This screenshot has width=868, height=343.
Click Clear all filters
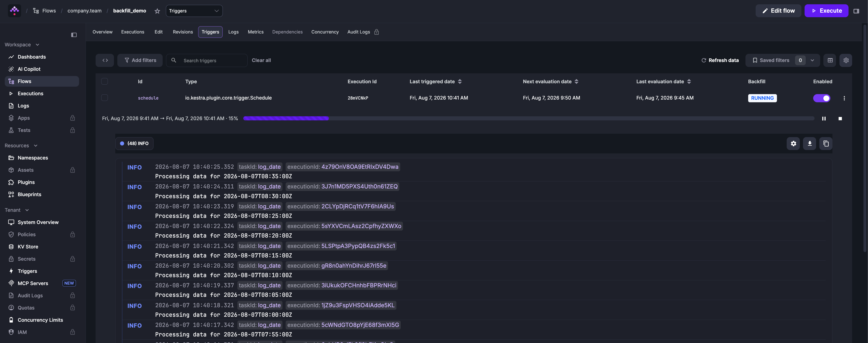[261, 60]
